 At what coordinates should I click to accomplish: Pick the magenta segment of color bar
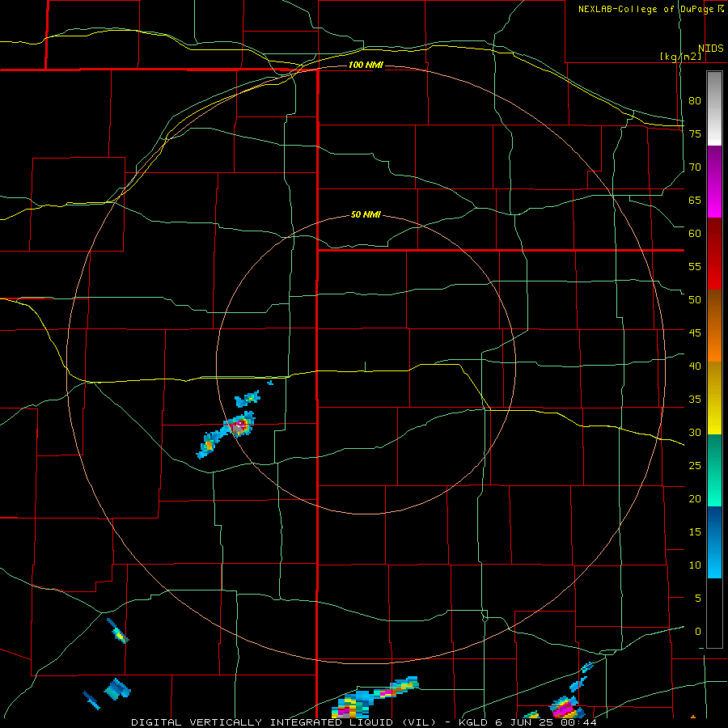pos(714,181)
